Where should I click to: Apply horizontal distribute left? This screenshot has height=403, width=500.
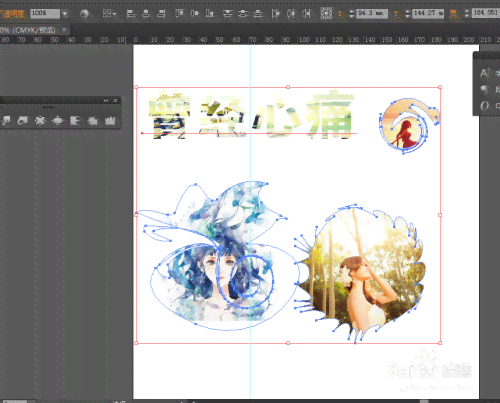tap(276, 14)
